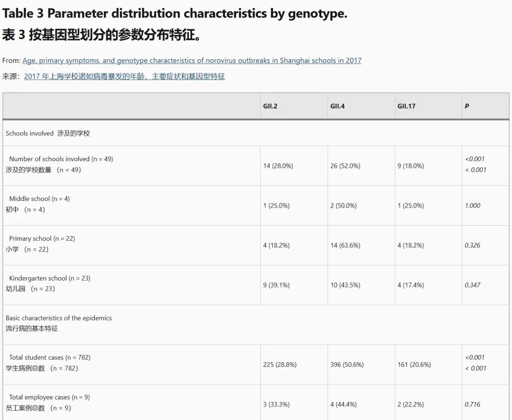Click the P column header

tap(467, 106)
